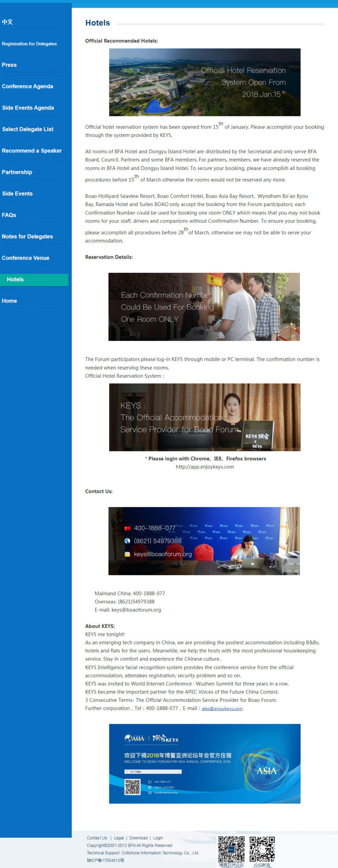
Task: Click the Contact Us: section heading
Action: 99,491
